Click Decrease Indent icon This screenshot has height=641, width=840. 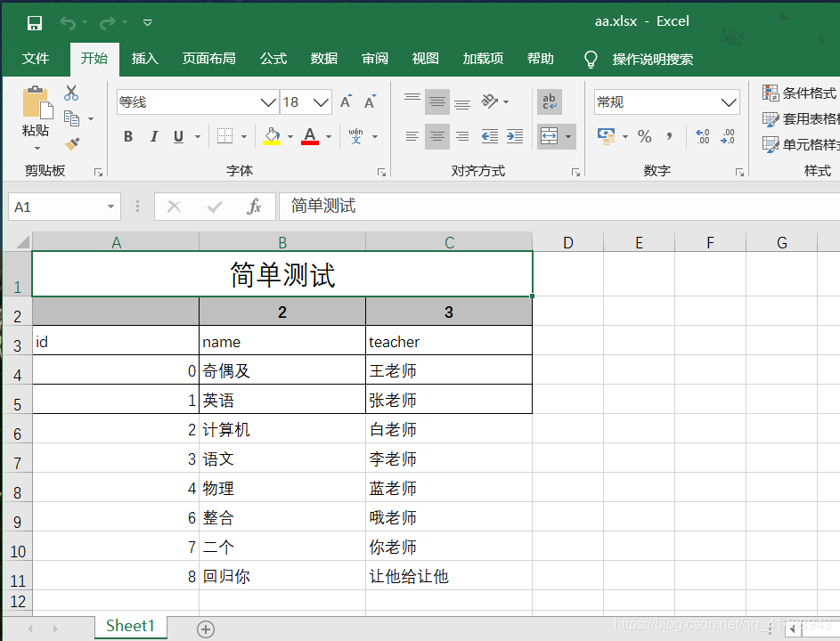[490, 136]
